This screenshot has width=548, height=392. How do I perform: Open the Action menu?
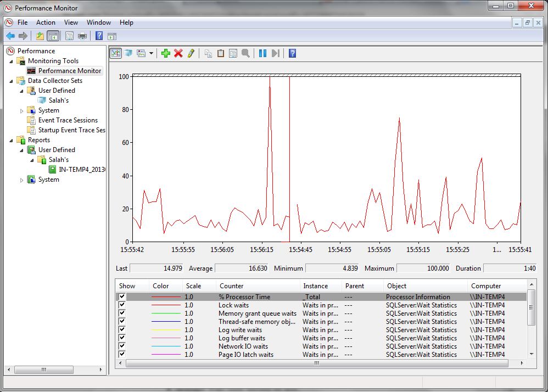(x=46, y=23)
